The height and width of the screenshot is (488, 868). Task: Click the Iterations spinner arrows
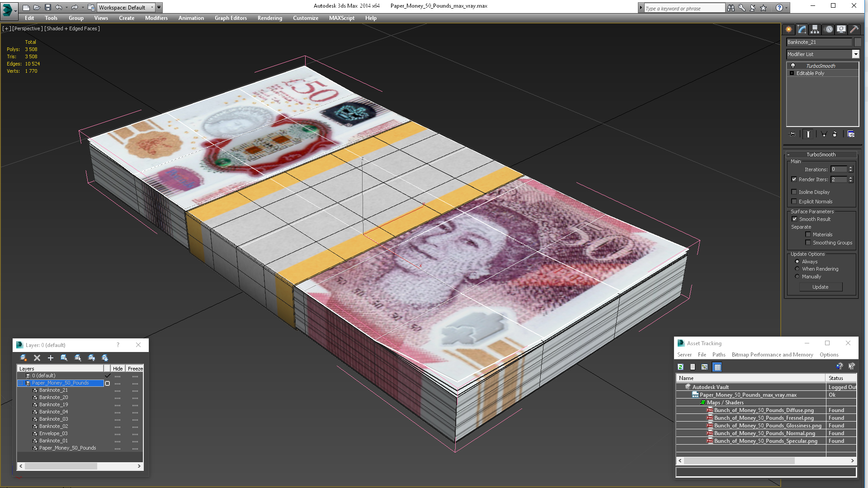coord(850,169)
